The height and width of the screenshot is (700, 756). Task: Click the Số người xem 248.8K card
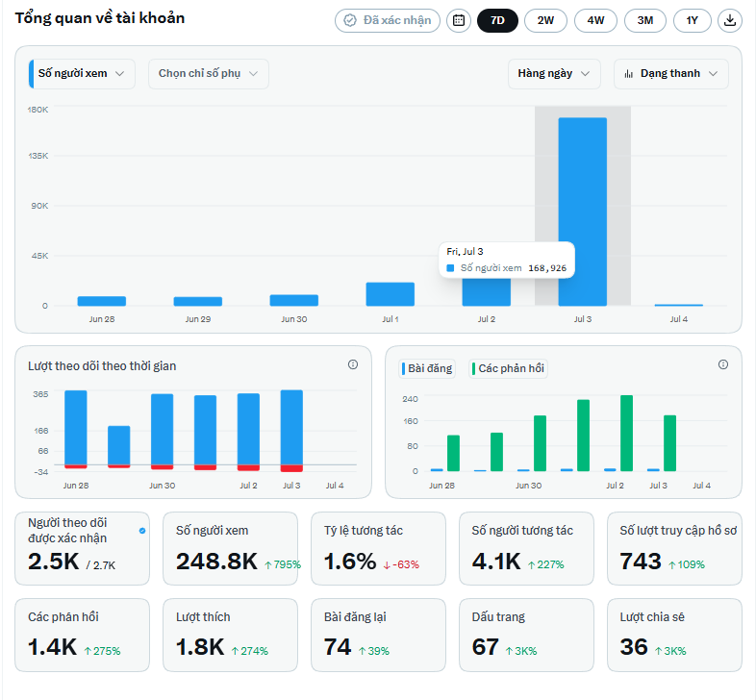(231, 549)
